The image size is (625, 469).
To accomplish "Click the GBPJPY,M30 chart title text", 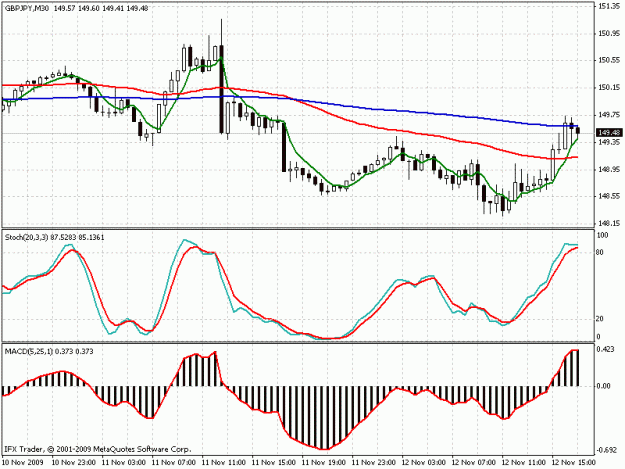I will point(27,8).
